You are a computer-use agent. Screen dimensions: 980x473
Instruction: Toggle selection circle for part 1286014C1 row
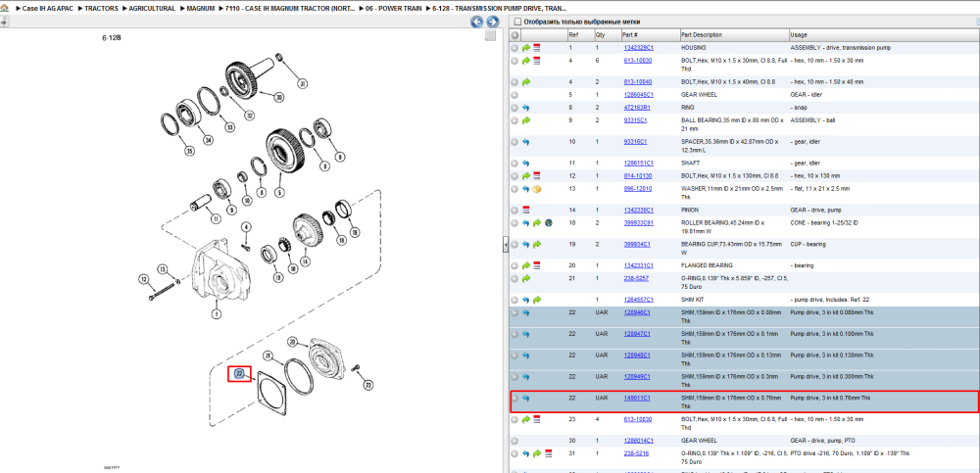(515, 441)
